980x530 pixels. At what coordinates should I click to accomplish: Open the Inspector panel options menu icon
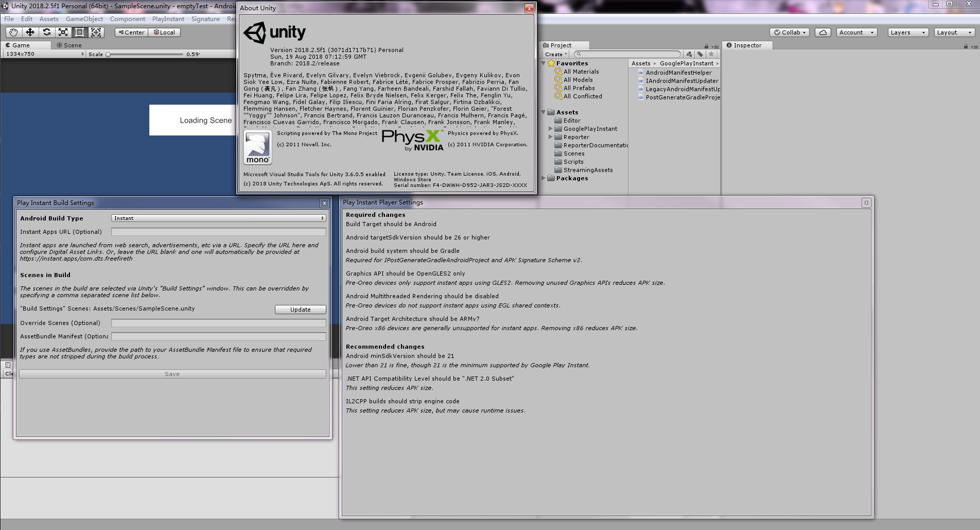click(x=974, y=46)
